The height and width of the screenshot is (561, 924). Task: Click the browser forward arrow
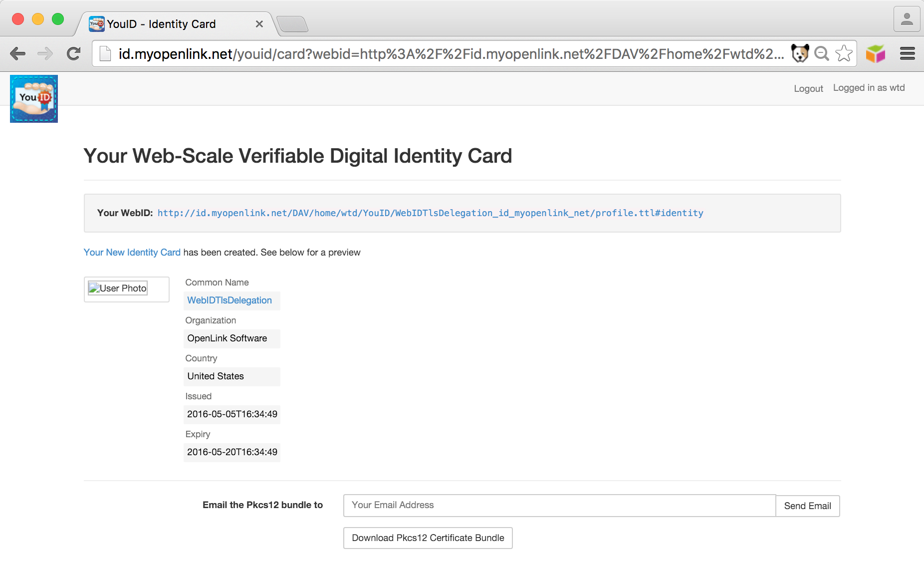tap(45, 54)
